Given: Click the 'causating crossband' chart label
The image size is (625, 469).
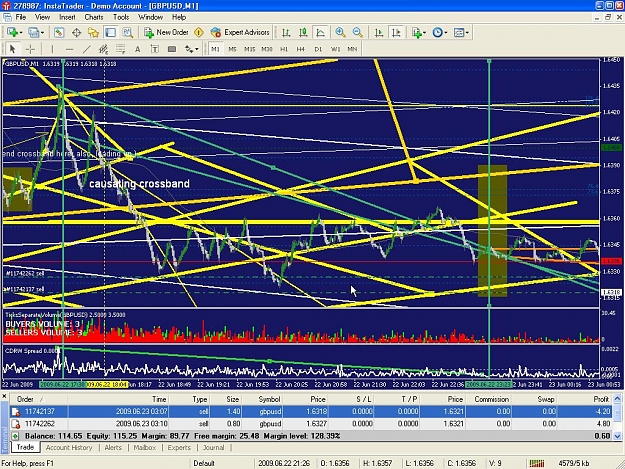Looking at the screenshot, I should tap(139, 184).
